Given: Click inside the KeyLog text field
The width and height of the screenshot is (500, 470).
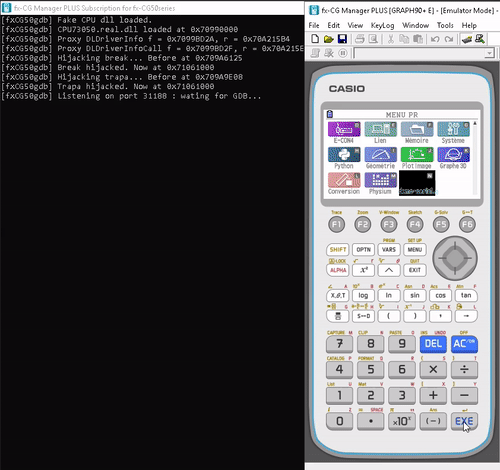Looking at the screenshot, I should (x=419, y=53).
